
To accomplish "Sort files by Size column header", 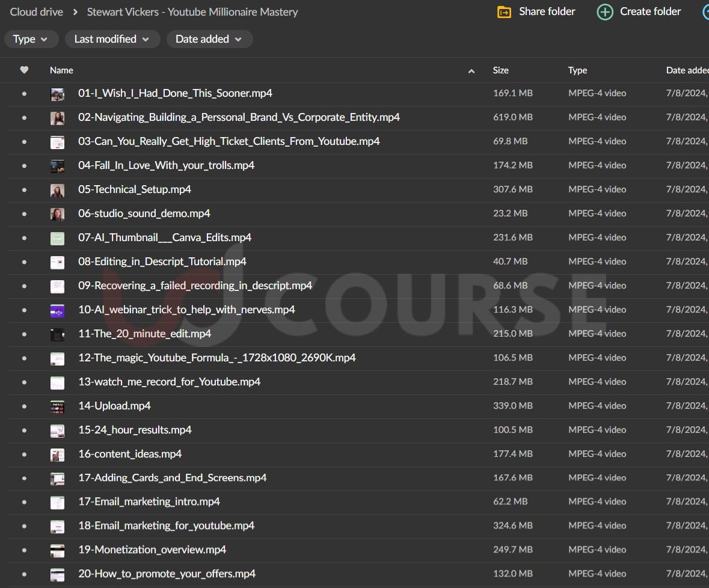I will (500, 70).
